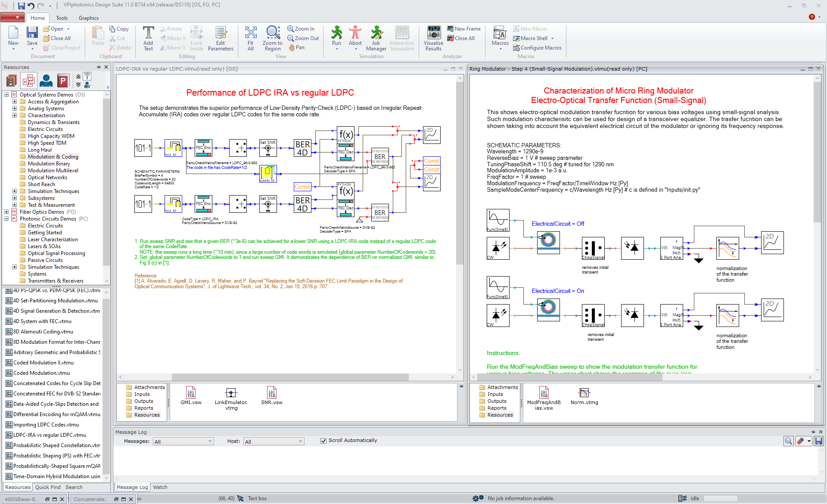Expand the Fiber Optics Demos tree node
Screen dimensions: 827x504
point(6,212)
